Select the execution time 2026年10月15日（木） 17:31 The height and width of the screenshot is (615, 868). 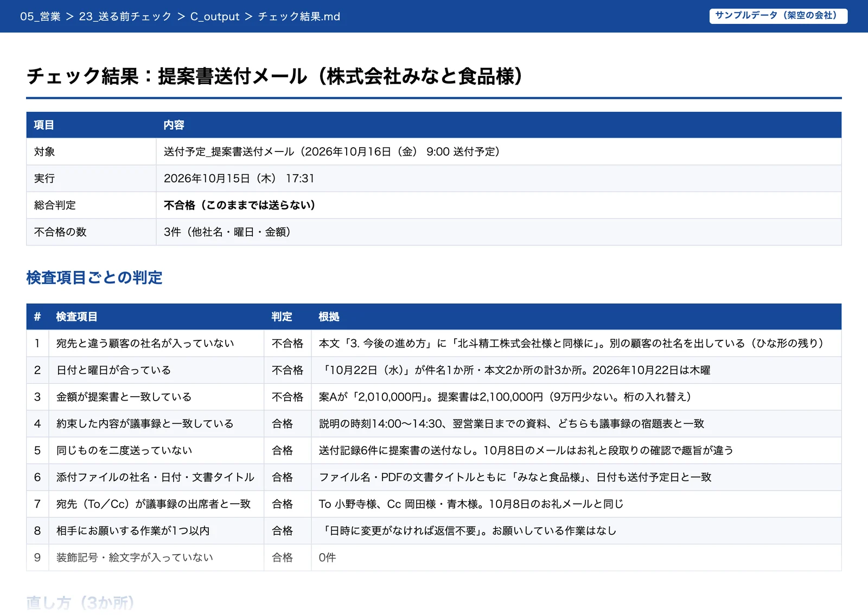239,178
